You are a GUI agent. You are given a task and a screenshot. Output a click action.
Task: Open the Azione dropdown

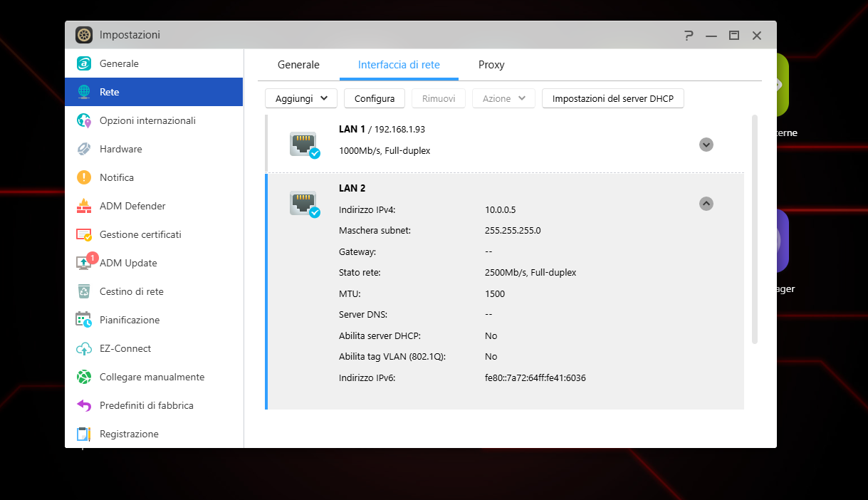503,98
